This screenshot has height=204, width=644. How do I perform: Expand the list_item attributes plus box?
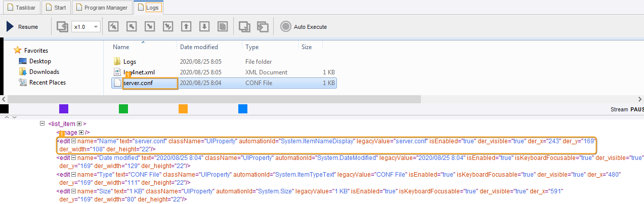(x=79, y=124)
